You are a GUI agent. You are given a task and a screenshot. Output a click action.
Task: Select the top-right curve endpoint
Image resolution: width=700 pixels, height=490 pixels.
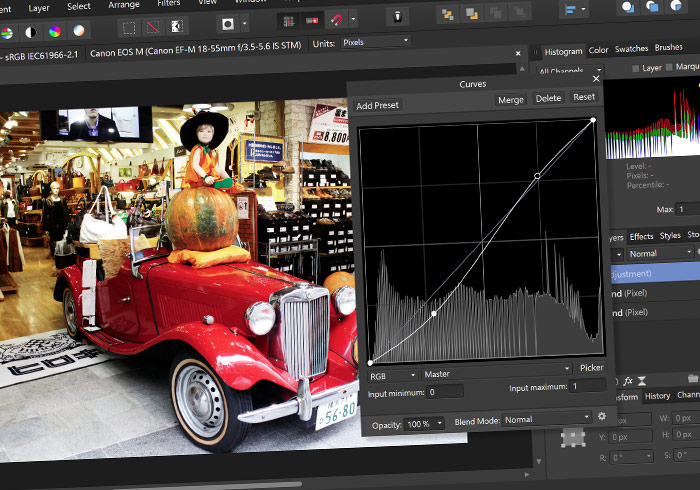click(x=593, y=120)
